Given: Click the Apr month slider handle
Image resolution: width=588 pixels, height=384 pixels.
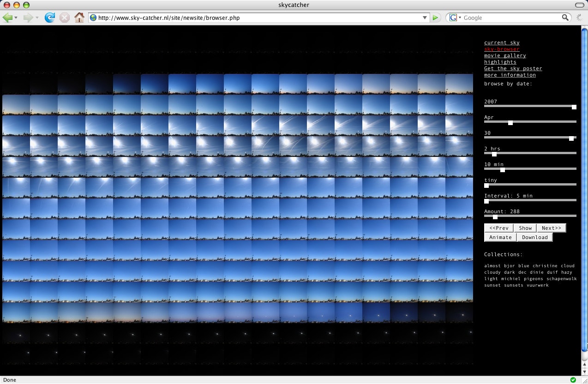Looking at the screenshot, I should pos(510,123).
